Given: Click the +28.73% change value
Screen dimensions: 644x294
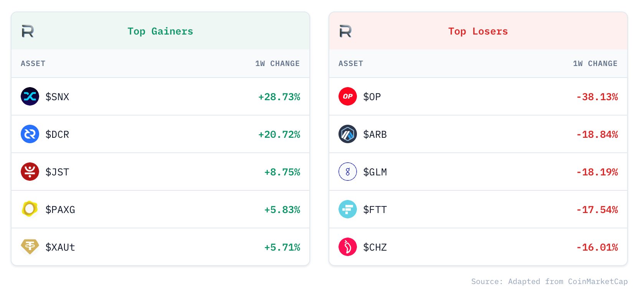Looking at the screenshot, I should (x=279, y=97).
